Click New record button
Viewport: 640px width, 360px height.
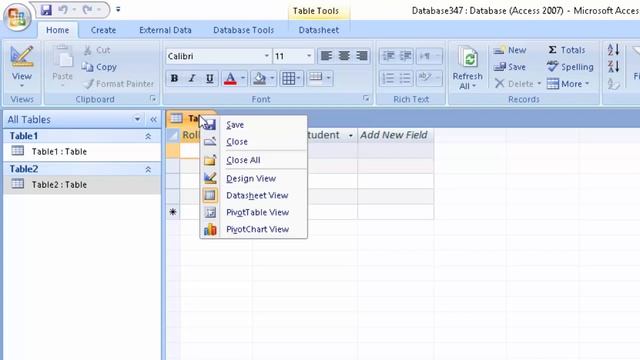pyautogui.click(x=510, y=50)
